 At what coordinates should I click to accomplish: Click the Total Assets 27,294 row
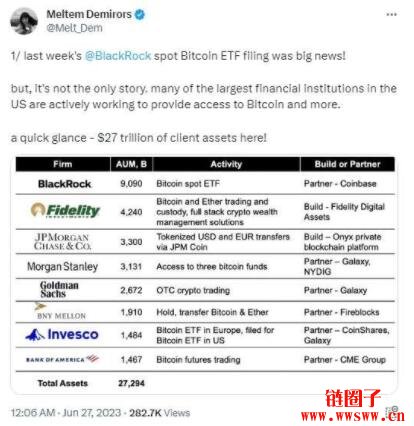[205, 383]
